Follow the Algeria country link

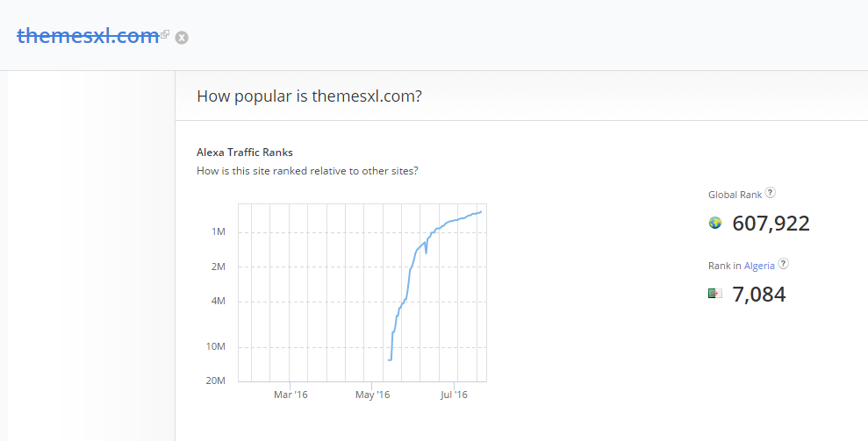click(758, 265)
